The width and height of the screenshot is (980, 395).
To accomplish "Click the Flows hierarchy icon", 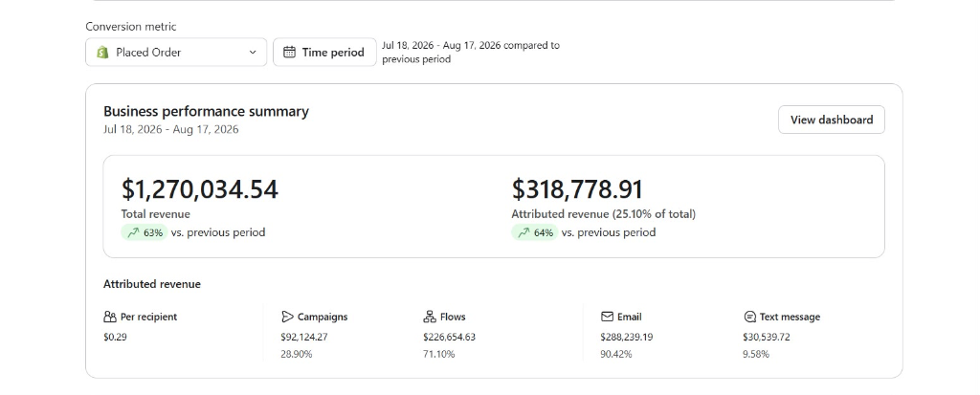I will (x=430, y=317).
